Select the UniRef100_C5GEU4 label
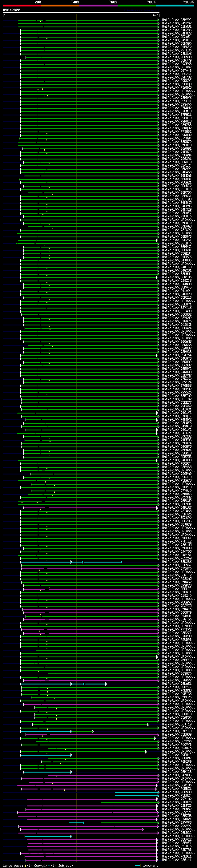This screenshot has height=868, width=197. coord(176,253)
